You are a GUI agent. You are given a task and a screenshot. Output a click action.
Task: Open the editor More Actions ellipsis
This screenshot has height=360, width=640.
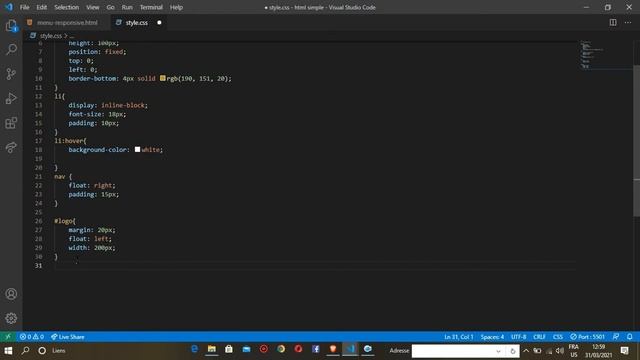pyautogui.click(x=628, y=22)
